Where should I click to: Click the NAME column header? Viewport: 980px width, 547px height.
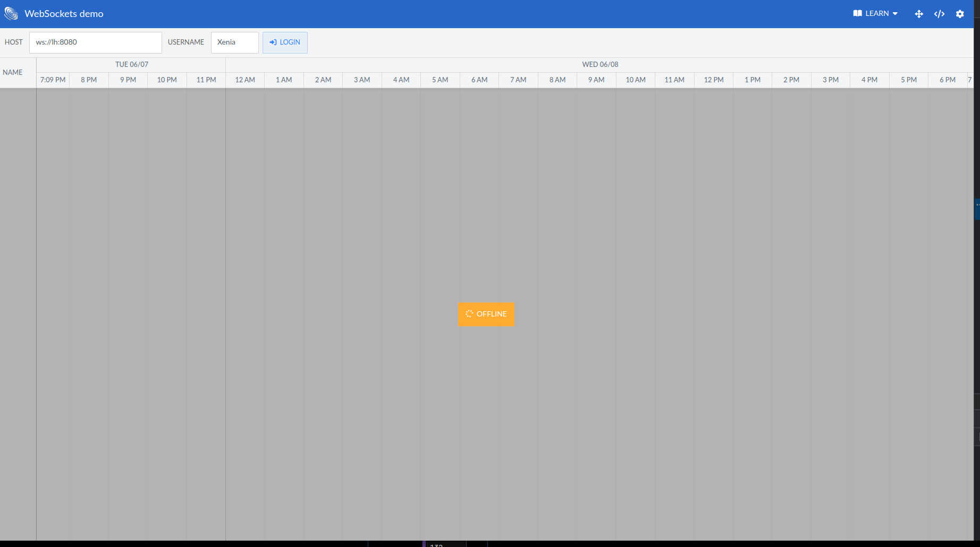coord(13,72)
